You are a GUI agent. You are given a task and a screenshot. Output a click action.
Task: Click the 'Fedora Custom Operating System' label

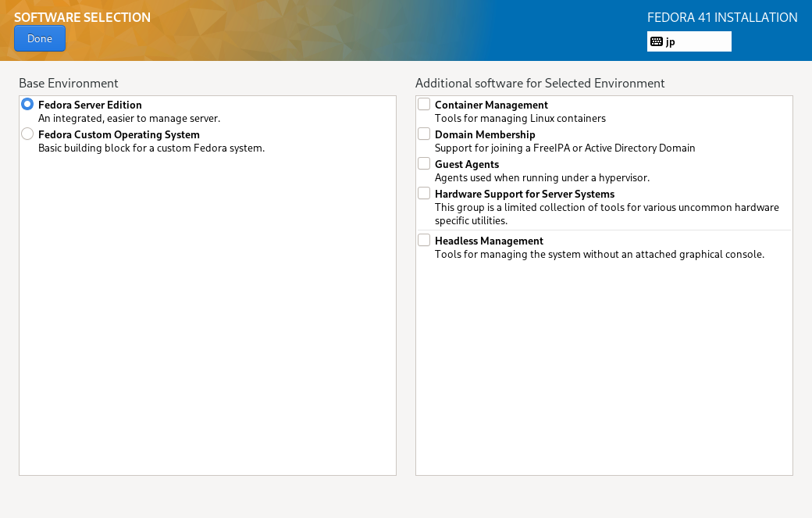tap(119, 134)
